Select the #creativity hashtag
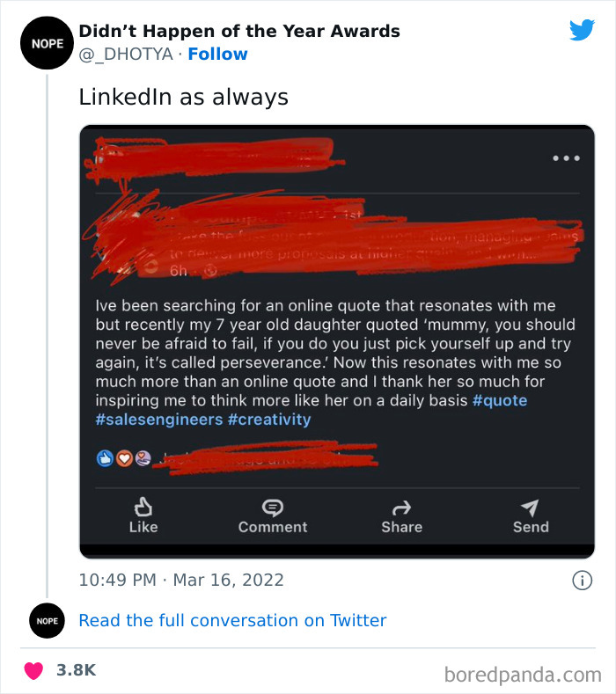This screenshot has width=616, height=694. [x=269, y=420]
